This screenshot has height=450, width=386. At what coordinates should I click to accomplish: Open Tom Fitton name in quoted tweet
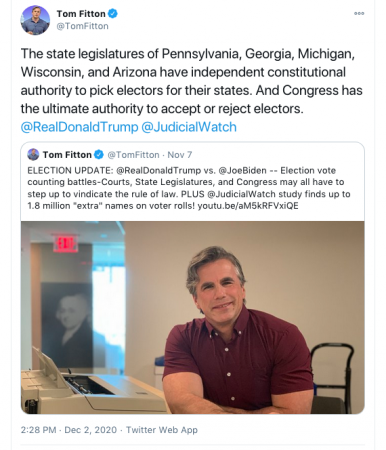(67, 155)
